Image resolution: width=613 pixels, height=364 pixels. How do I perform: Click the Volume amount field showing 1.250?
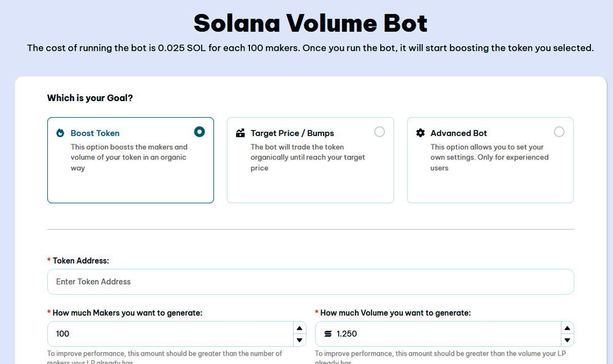[429, 333]
